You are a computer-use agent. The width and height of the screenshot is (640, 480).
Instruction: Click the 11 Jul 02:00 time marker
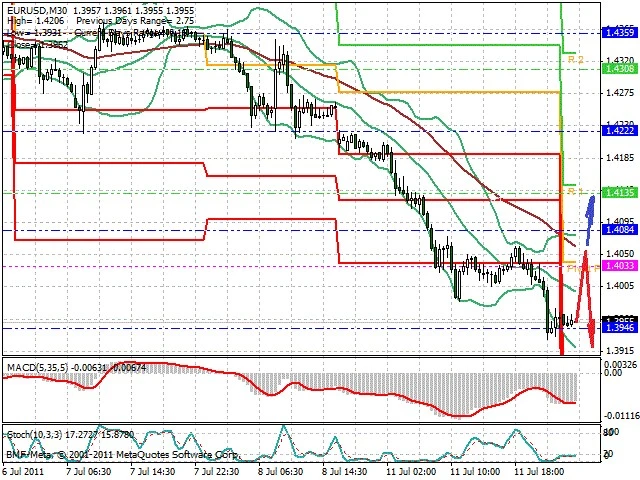coord(411,471)
